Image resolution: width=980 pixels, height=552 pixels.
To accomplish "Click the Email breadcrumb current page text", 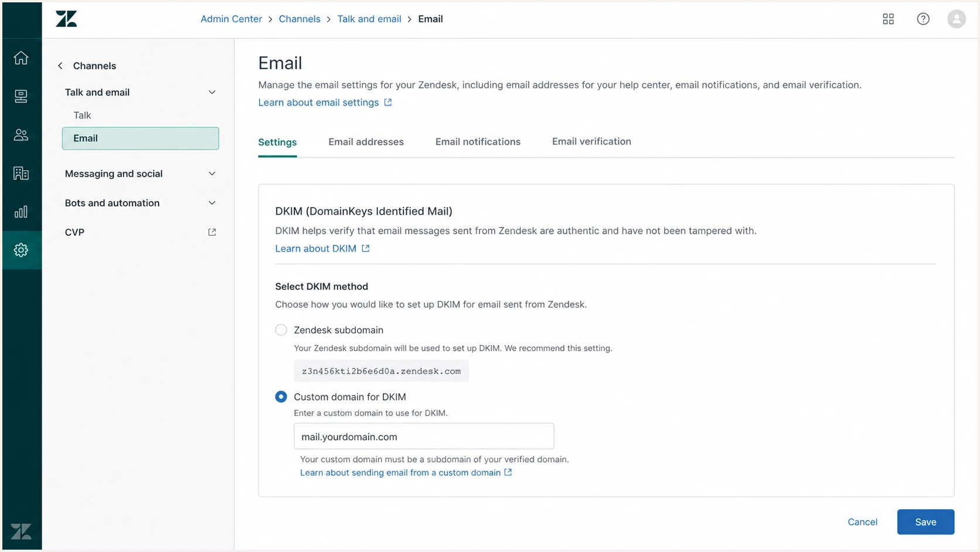I will point(430,19).
